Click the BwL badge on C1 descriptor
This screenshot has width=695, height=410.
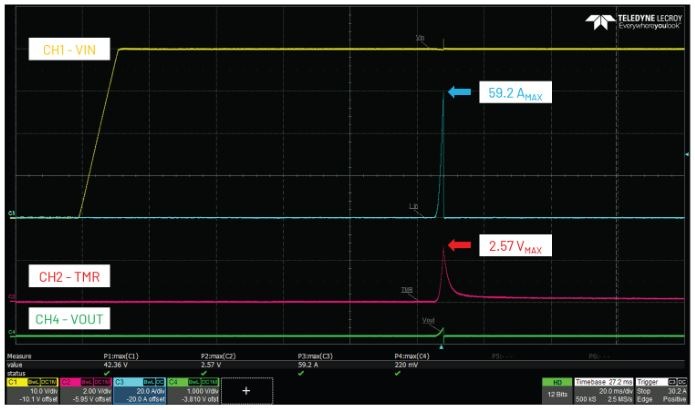point(34,382)
